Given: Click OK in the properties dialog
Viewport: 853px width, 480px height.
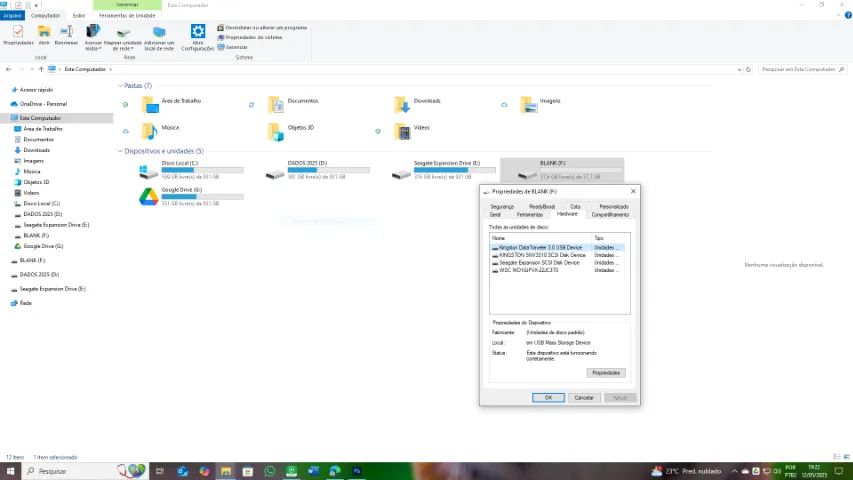Looking at the screenshot, I should (x=548, y=398).
